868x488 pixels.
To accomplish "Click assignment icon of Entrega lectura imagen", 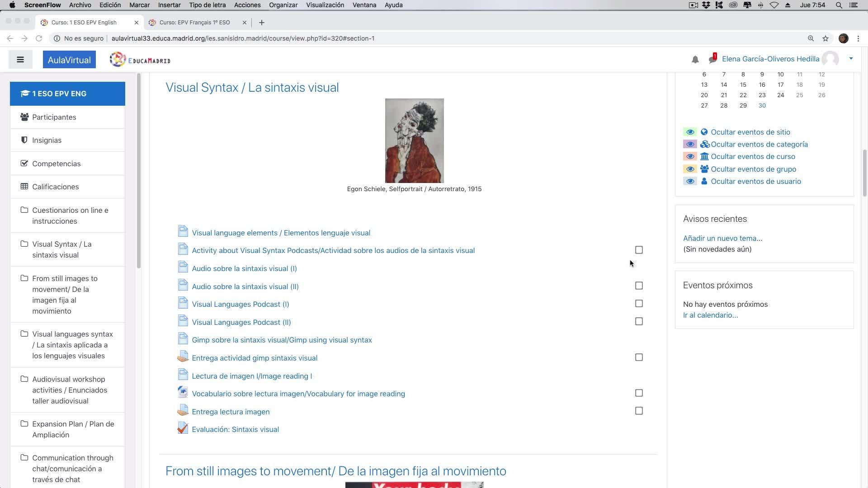I will pyautogui.click(x=183, y=410).
